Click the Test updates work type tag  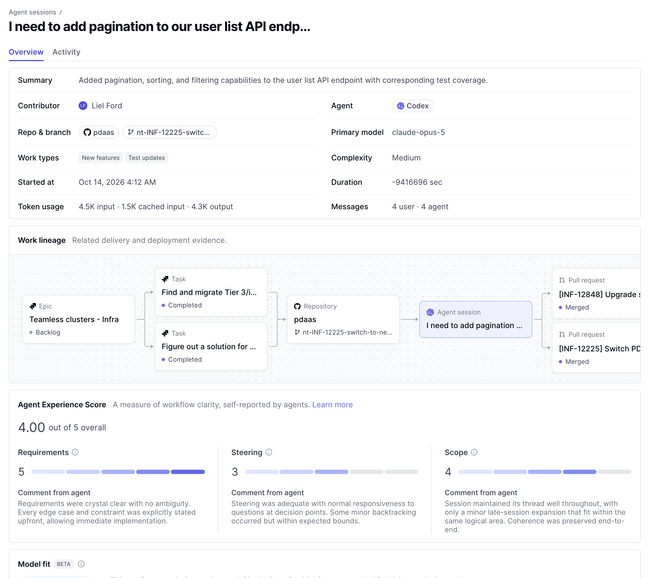coord(147,158)
